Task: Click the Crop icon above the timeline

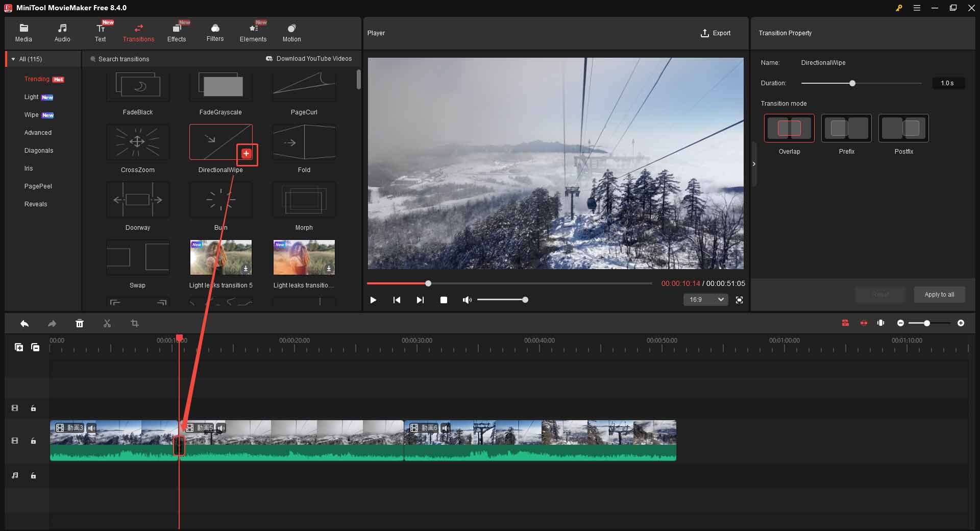Action: coord(135,323)
